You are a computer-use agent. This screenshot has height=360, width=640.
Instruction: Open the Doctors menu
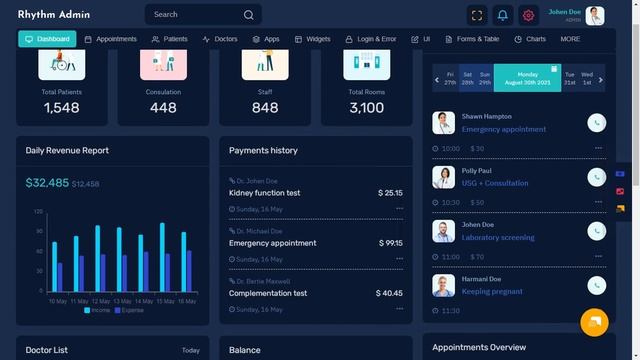pyautogui.click(x=220, y=39)
